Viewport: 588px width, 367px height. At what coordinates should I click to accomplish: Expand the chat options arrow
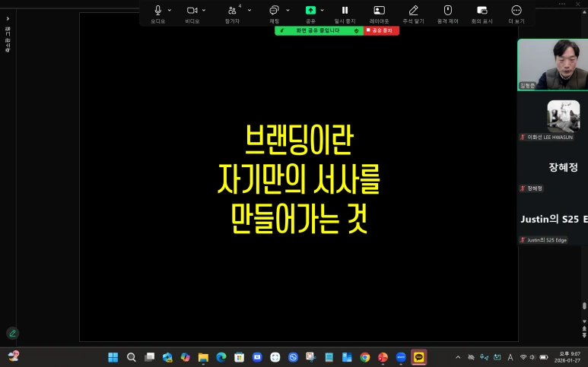pos(288,10)
